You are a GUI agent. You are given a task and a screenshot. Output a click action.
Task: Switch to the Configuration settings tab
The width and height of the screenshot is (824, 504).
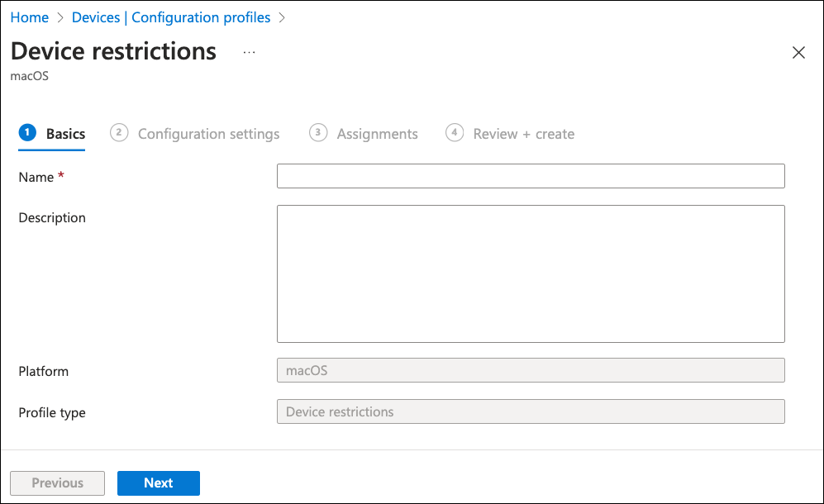(208, 134)
